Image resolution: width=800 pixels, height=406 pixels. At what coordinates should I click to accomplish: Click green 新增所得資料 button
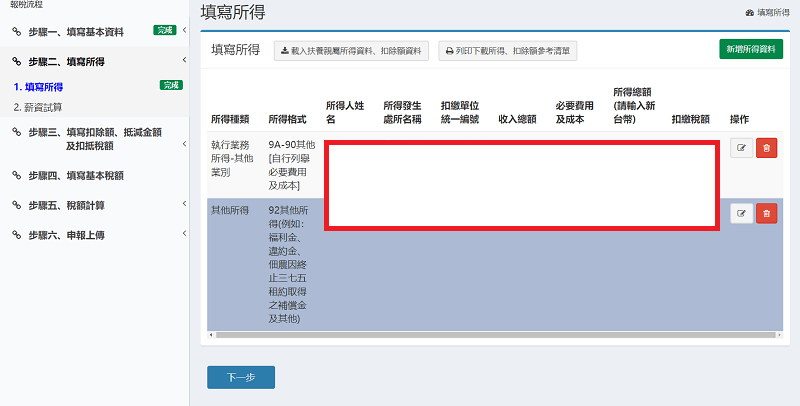point(751,49)
